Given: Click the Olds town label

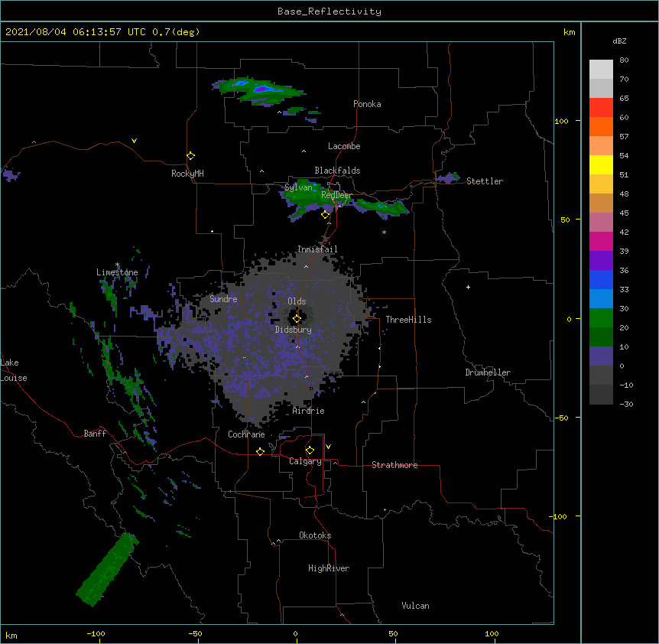Looking at the screenshot, I should (297, 301).
